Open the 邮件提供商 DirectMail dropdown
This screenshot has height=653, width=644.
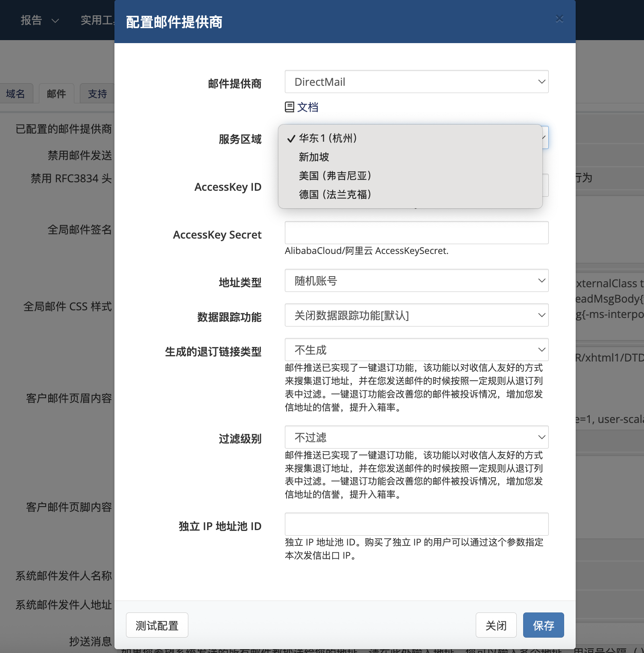[416, 82]
